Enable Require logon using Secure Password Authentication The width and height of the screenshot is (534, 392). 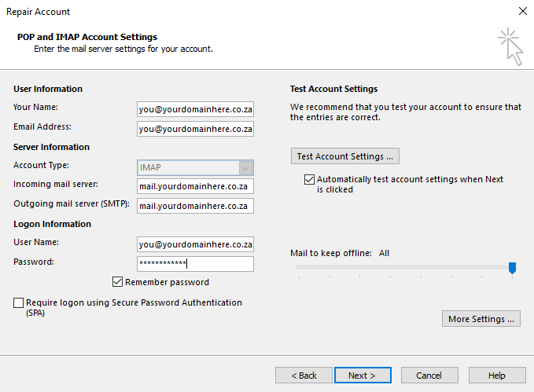[19, 302]
